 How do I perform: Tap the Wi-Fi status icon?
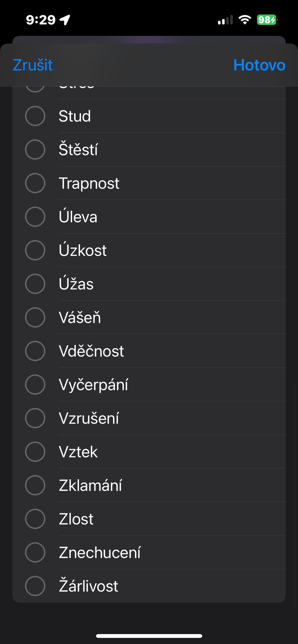245,20
